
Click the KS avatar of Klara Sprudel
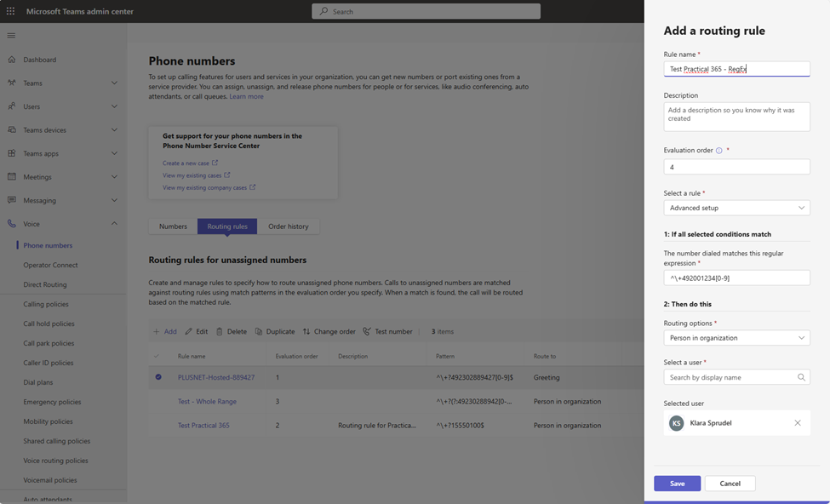coord(677,423)
